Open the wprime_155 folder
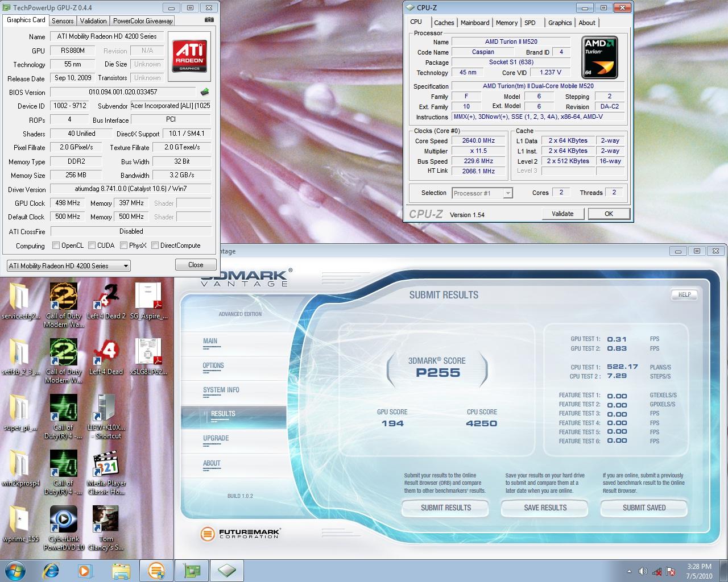The height and width of the screenshot is (582, 728). 20,524
